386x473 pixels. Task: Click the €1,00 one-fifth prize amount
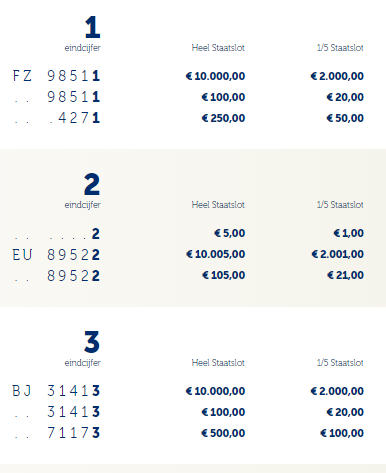[x=349, y=233]
